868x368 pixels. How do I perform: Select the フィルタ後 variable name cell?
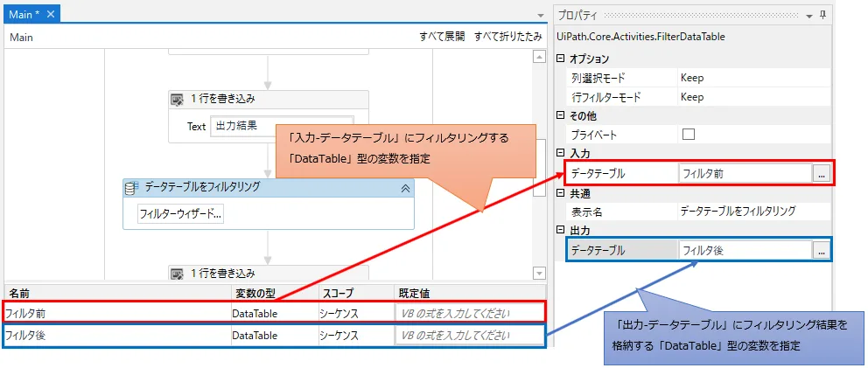point(117,336)
